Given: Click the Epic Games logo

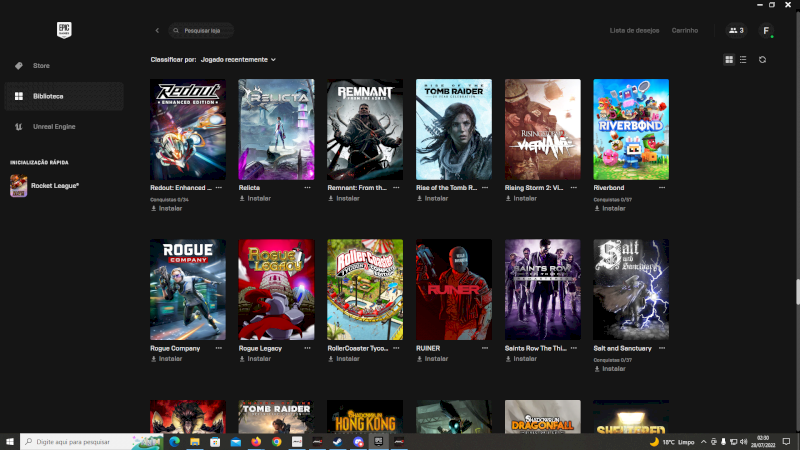Looking at the screenshot, I should coord(63,30).
